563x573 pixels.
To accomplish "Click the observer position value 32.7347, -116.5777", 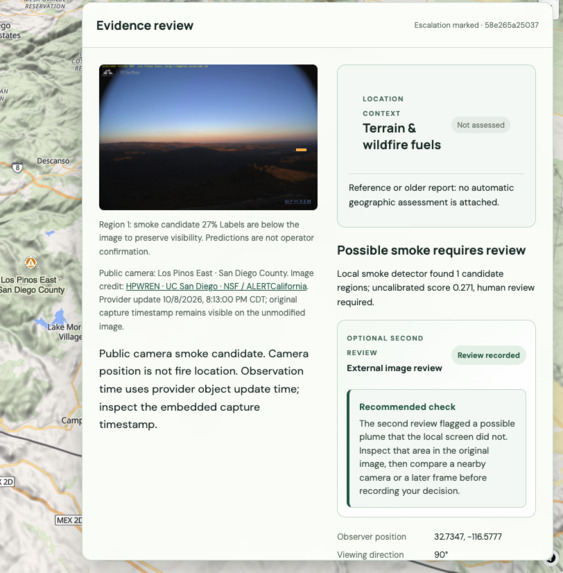I will [x=468, y=537].
